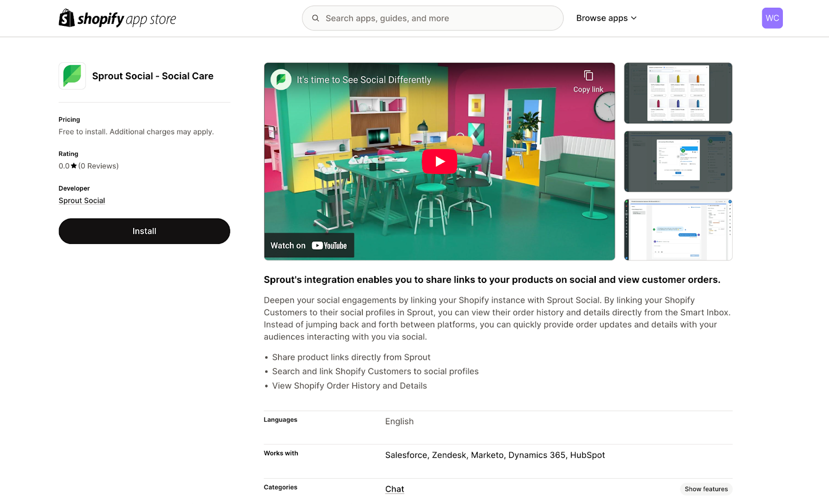Open the WC account avatar menu

(x=772, y=18)
